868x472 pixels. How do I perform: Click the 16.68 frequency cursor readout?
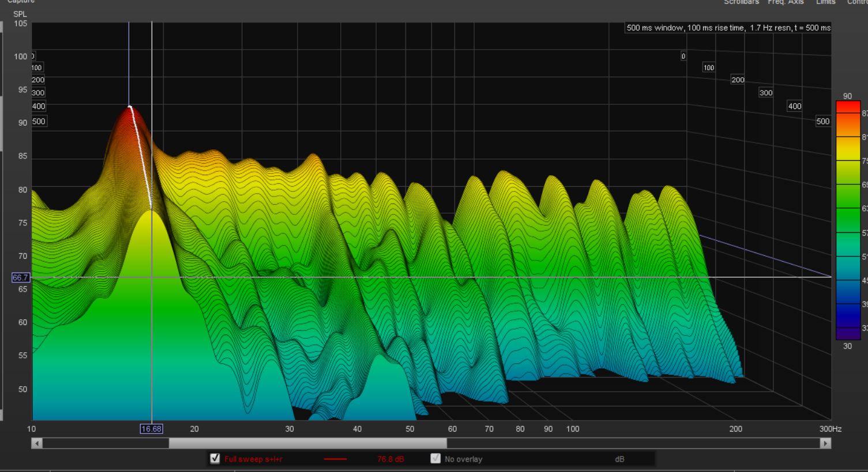point(151,429)
